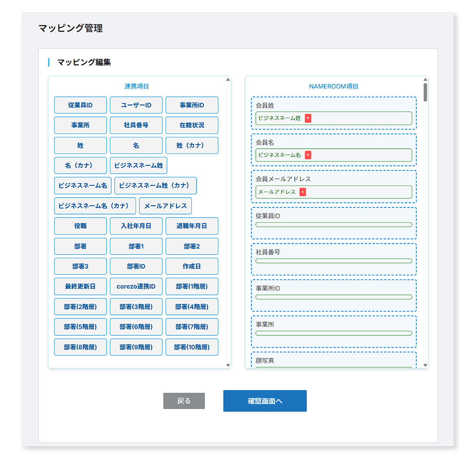Remove ビジネスネーム姓 mapping via its × icon

click(307, 118)
